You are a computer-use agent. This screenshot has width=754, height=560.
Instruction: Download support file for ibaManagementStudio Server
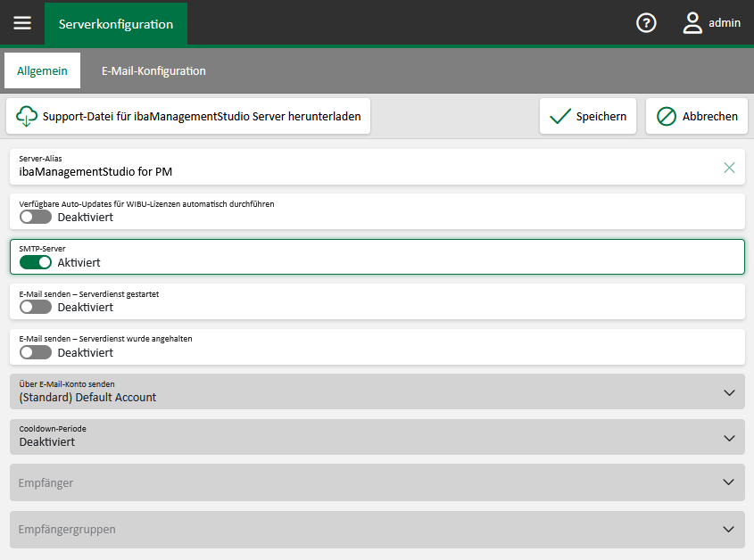click(x=188, y=116)
